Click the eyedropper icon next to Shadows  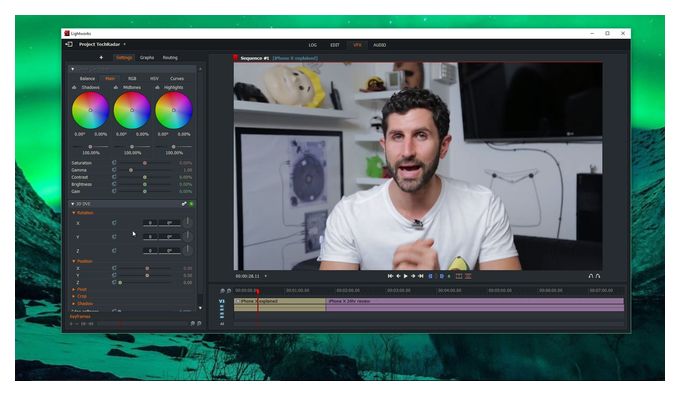pyautogui.click(x=74, y=88)
